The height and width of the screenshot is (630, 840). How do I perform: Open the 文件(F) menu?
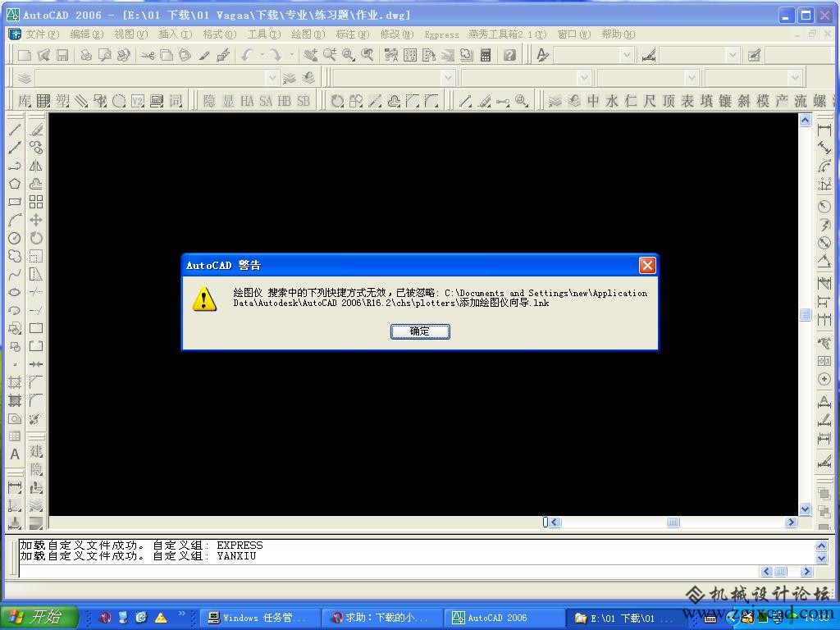coord(43,34)
